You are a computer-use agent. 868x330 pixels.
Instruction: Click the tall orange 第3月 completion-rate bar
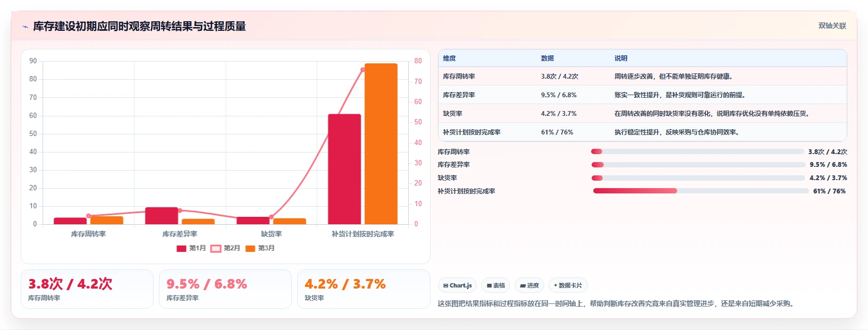(381, 143)
